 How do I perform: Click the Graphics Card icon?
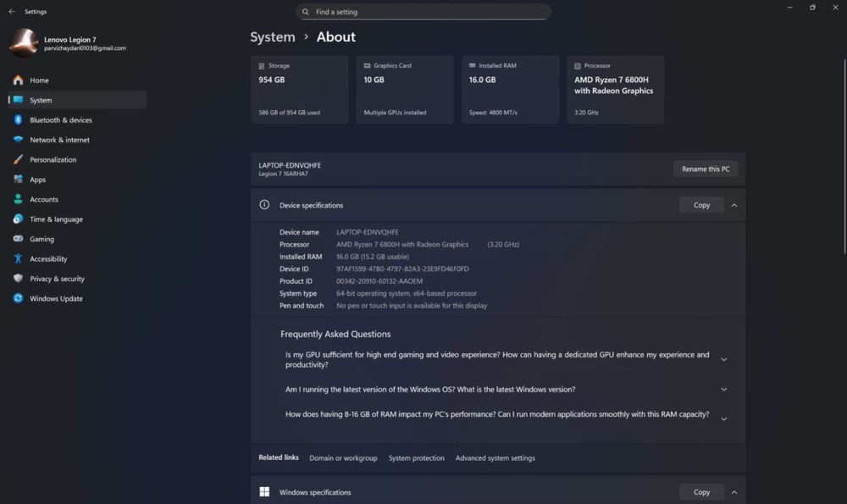(367, 66)
